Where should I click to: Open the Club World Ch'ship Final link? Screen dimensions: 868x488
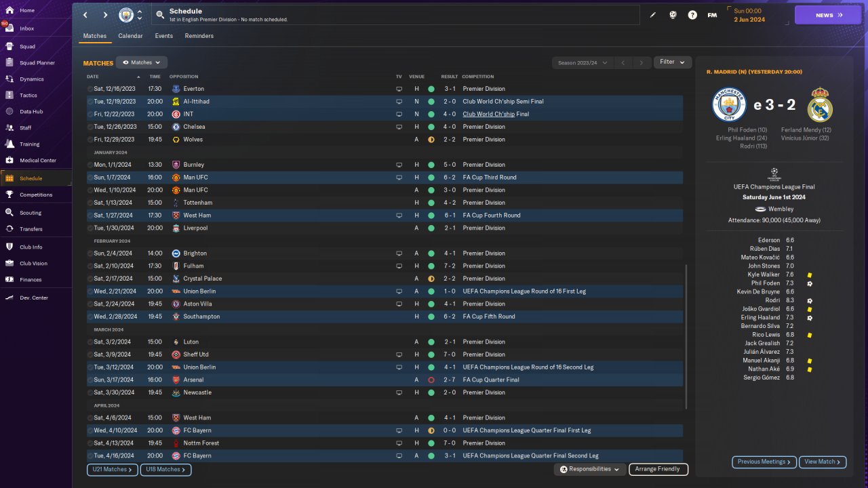click(496, 114)
